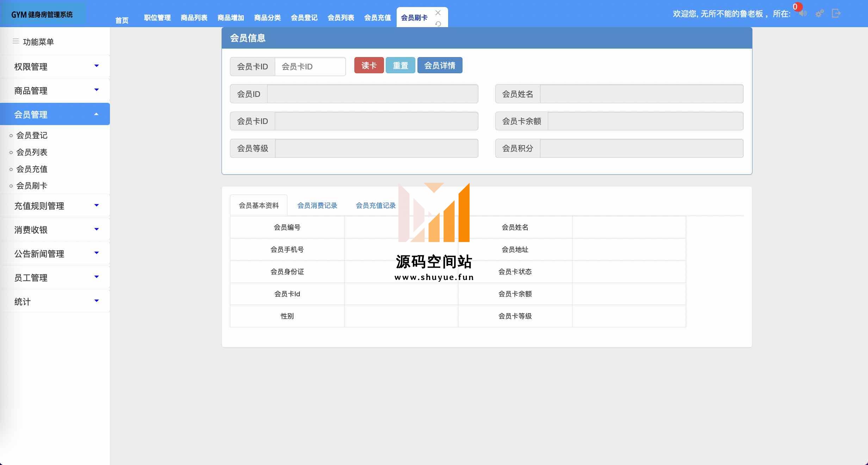Viewport: 868px width, 465px height.
Task: Open the 会员消费记录 tab
Action: [317, 205]
